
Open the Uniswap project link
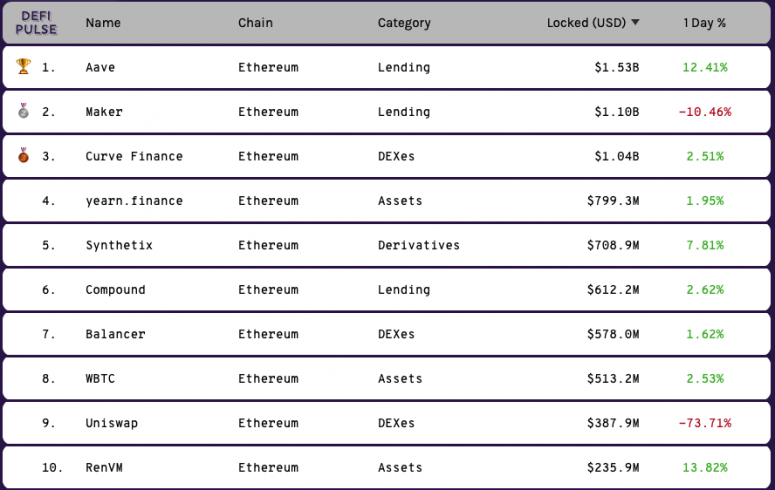112,423
